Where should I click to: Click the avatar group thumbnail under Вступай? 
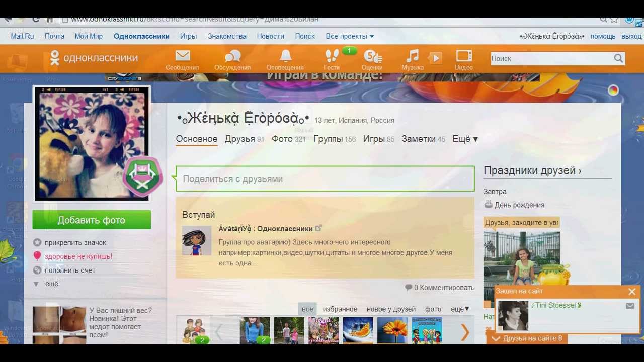(197, 241)
